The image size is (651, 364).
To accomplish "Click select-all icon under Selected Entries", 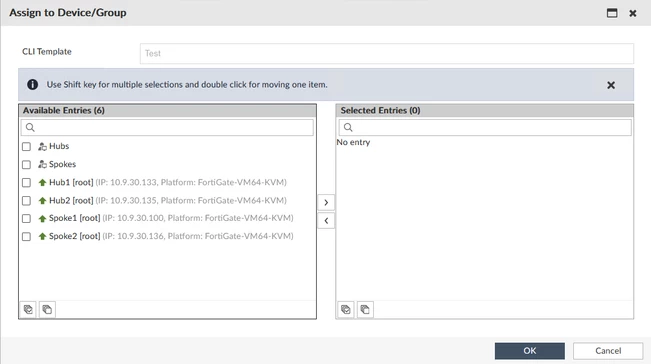I will [346, 310].
